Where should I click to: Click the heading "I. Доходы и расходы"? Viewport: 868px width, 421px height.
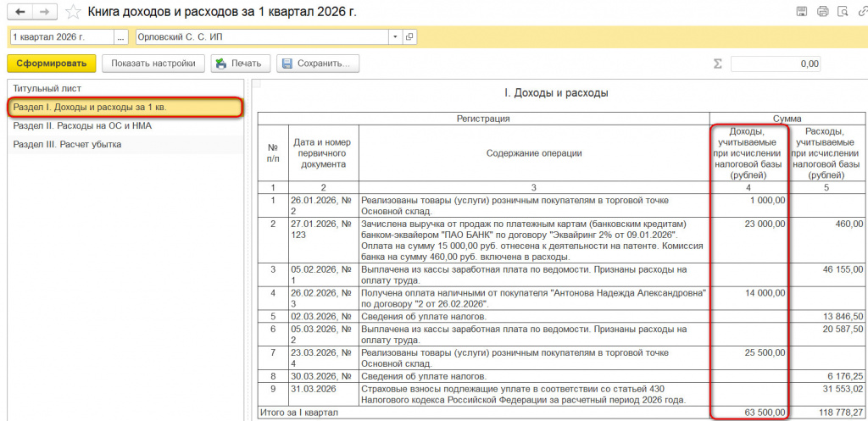pyautogui.click(x=556, y=93)
